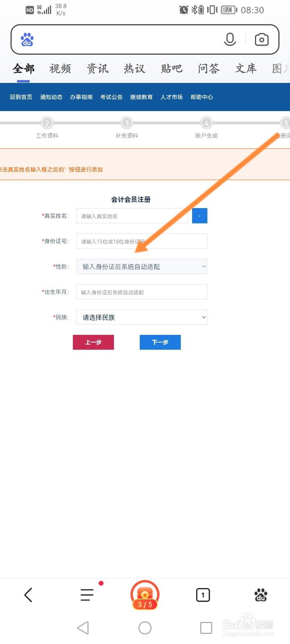Expand the 性别 gender dropdown
The height and width of the screenshot is (644, 290).
click(x=142, y=266)
